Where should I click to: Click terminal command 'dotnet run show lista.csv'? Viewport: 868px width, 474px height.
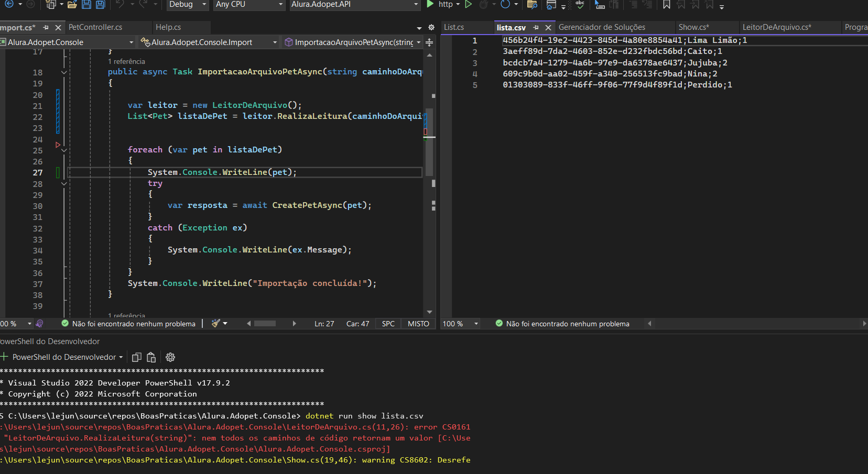[x=364, y=416]
